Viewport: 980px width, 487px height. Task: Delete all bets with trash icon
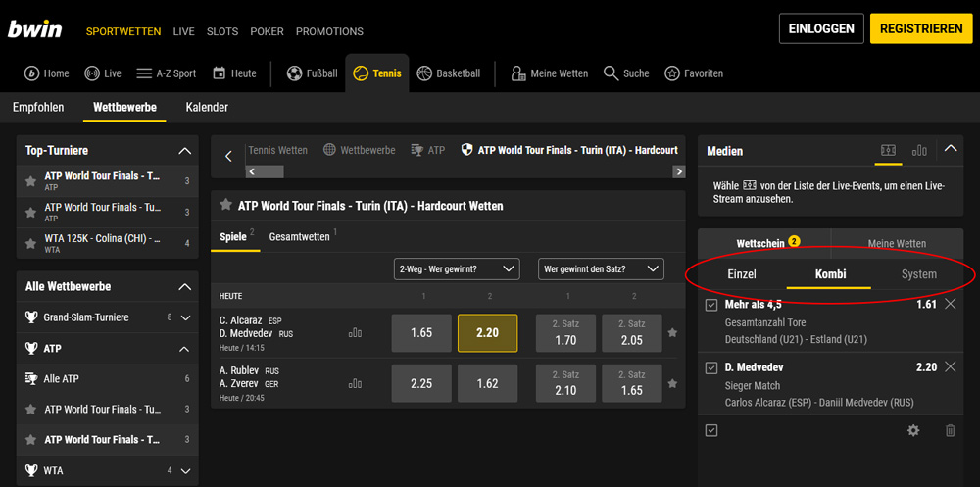[950, 430]
